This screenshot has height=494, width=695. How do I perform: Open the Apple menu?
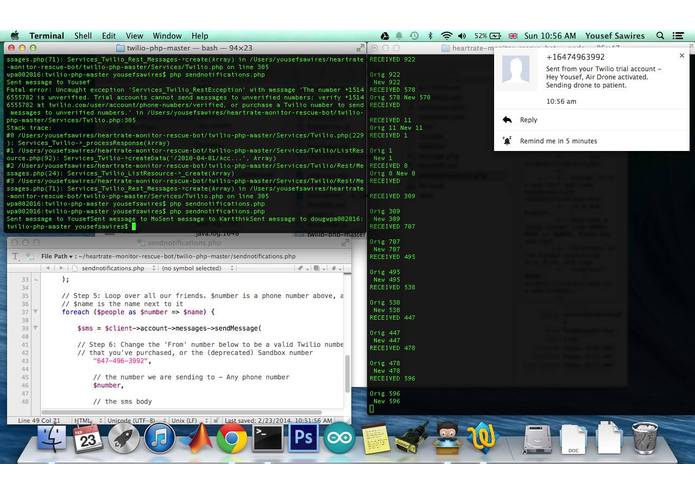pyautogui.click(x=15, y=35)
